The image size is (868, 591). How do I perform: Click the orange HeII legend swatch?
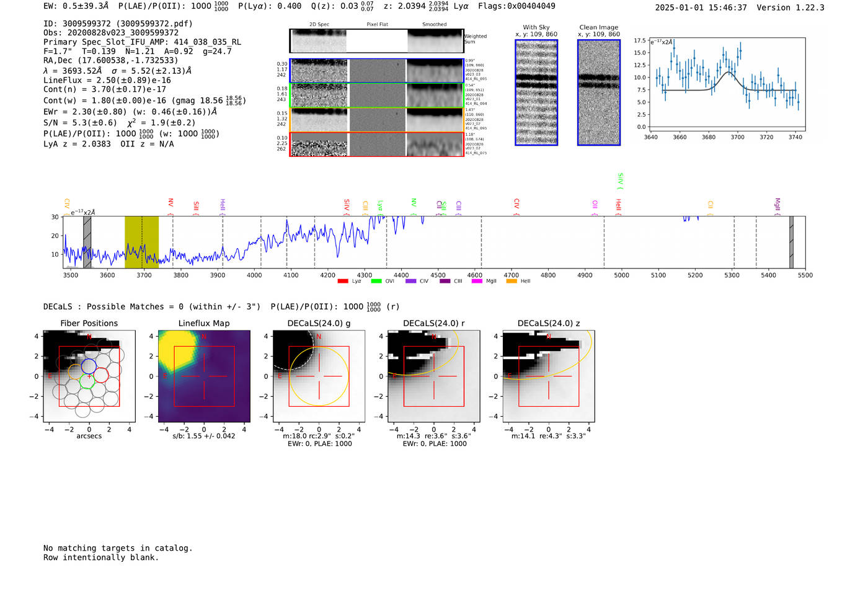point(511,282)
